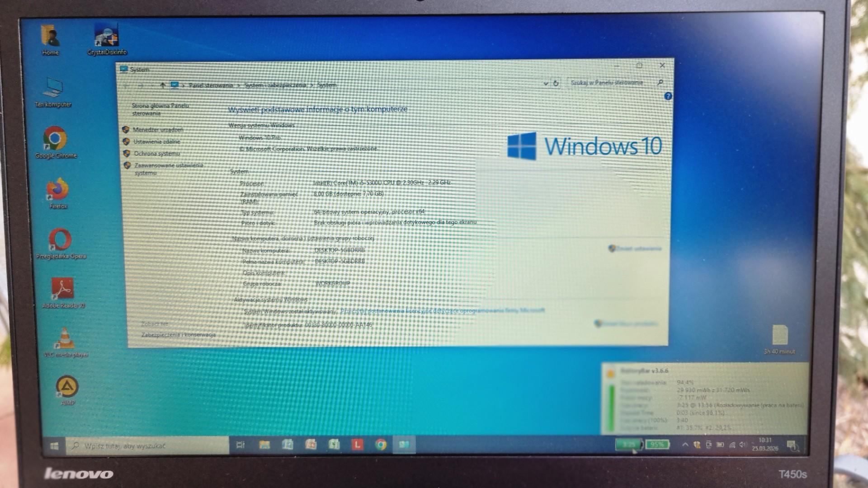Click computer name DESKTOP-5GBDRRB

340,250
